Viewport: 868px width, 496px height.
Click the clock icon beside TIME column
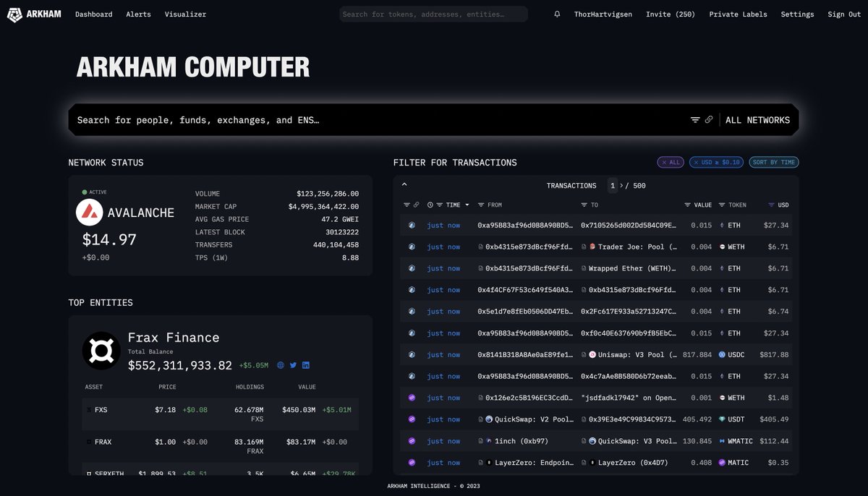[x=430, y=205]
